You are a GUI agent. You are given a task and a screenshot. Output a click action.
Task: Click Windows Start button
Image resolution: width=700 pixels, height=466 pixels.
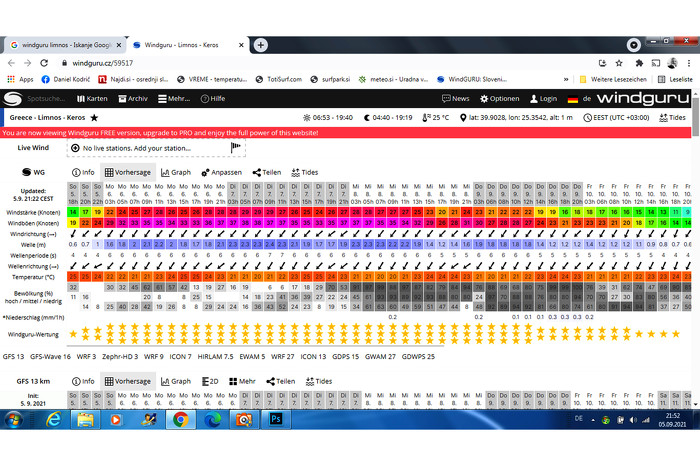click(13, 420)
